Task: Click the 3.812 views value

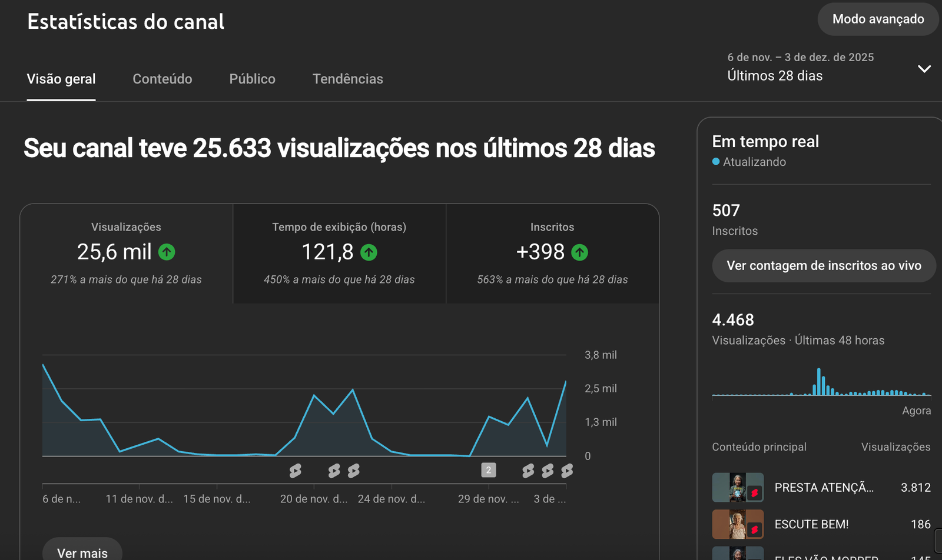Action: (x=916, y=488)
